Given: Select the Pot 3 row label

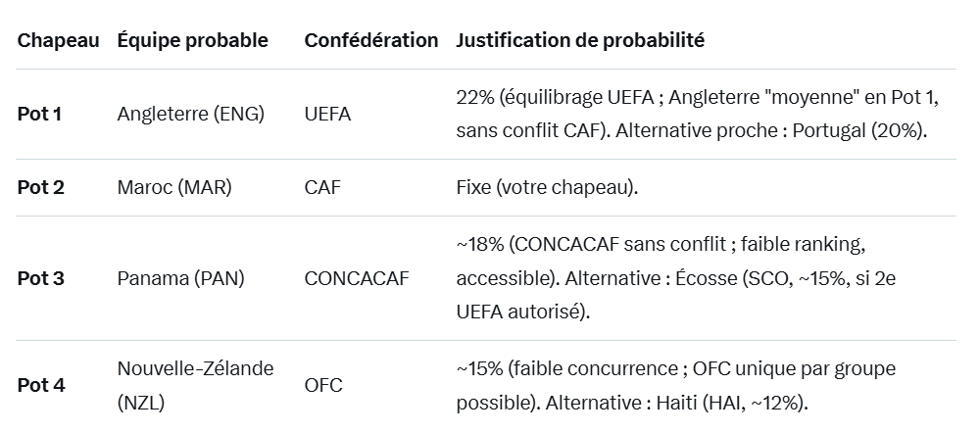Looking at the screenshot, I should [40, 278].
